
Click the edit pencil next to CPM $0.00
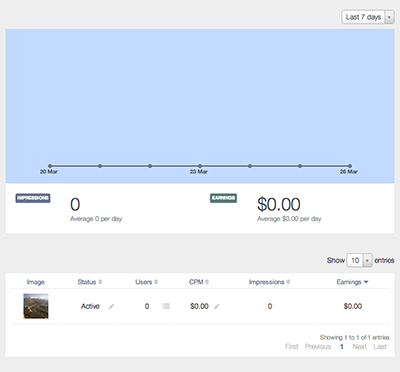point(217,306)
